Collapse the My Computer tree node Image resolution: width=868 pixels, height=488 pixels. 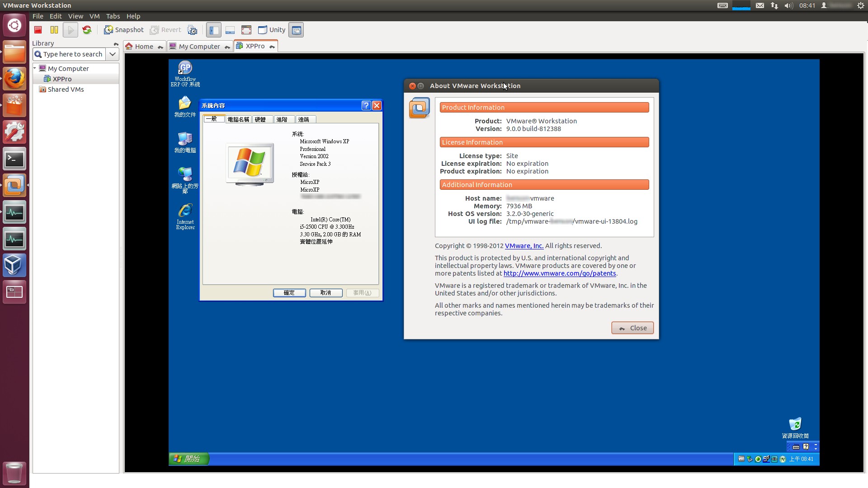tap(35, 68)
